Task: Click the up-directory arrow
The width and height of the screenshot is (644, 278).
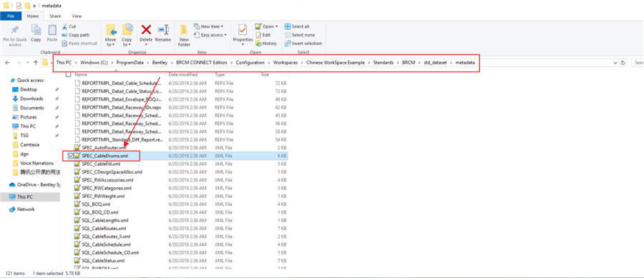Action: click(x=36, y=63)
